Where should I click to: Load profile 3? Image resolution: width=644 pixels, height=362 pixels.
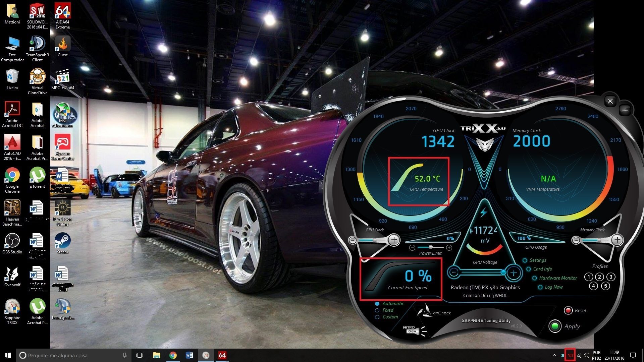[611, 277]
